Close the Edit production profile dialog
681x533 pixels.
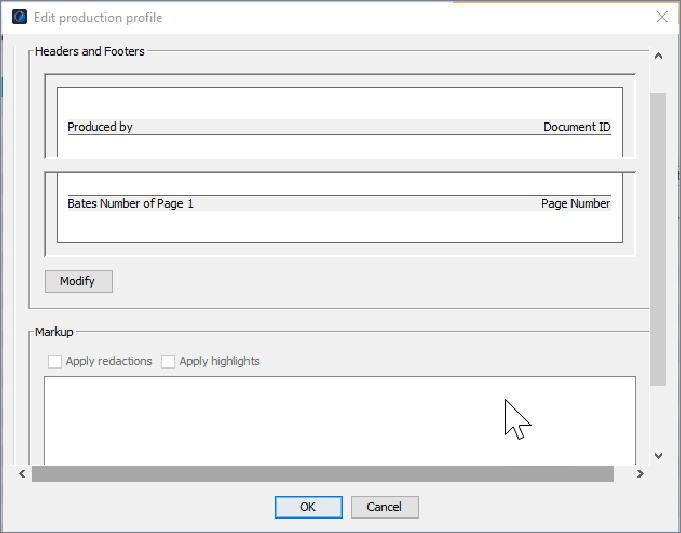tap(661, 17)
